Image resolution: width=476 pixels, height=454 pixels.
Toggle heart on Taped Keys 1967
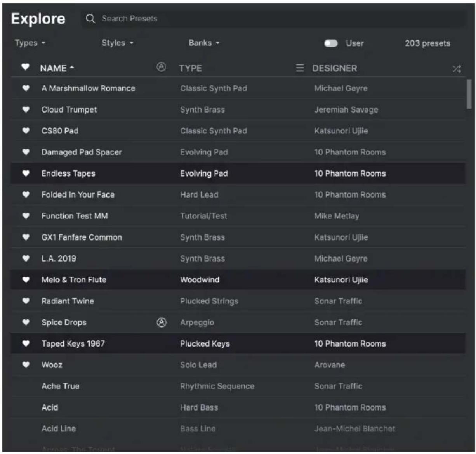click(26, 343)
